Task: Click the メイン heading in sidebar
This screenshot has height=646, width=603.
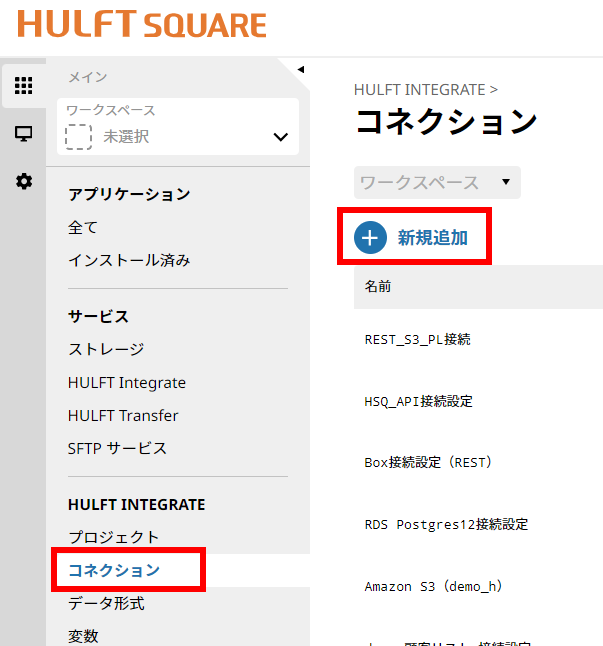Action: [x=88, y=77]
